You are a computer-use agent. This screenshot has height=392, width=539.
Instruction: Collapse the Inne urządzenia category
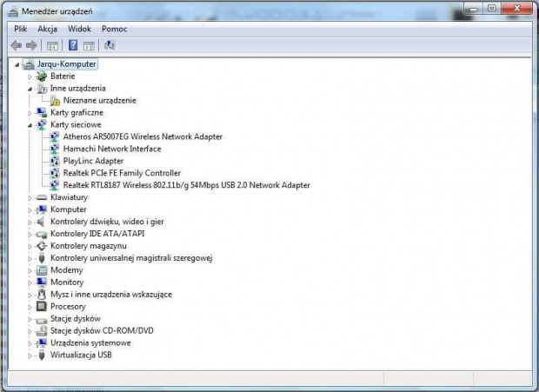(30, 89)
